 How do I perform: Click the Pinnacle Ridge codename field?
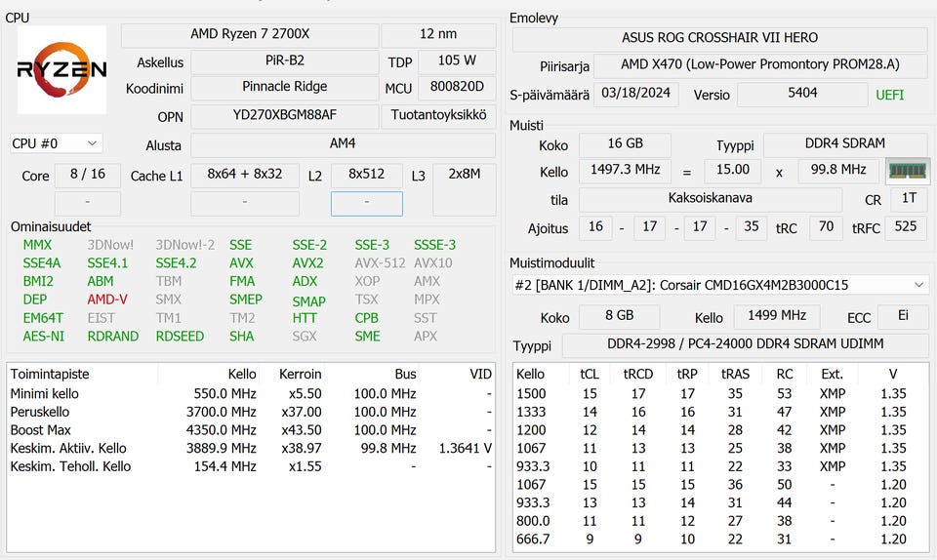point(284,87)
